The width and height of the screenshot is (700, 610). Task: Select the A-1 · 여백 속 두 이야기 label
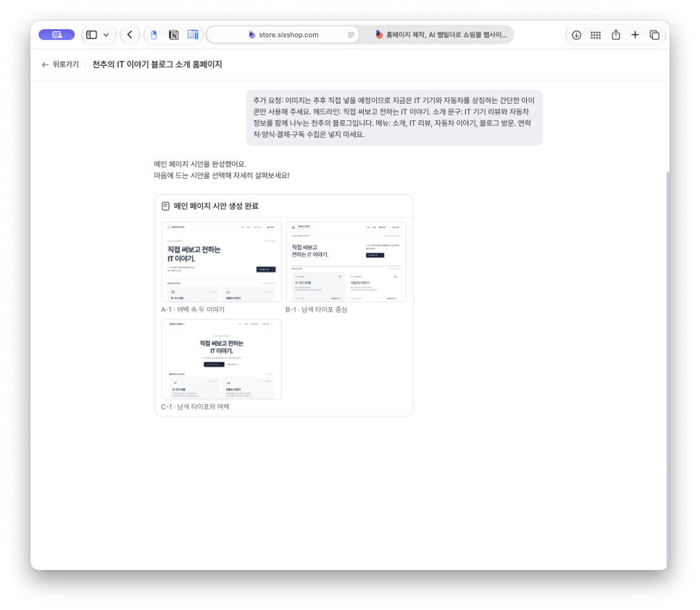[x=193, y=309]
